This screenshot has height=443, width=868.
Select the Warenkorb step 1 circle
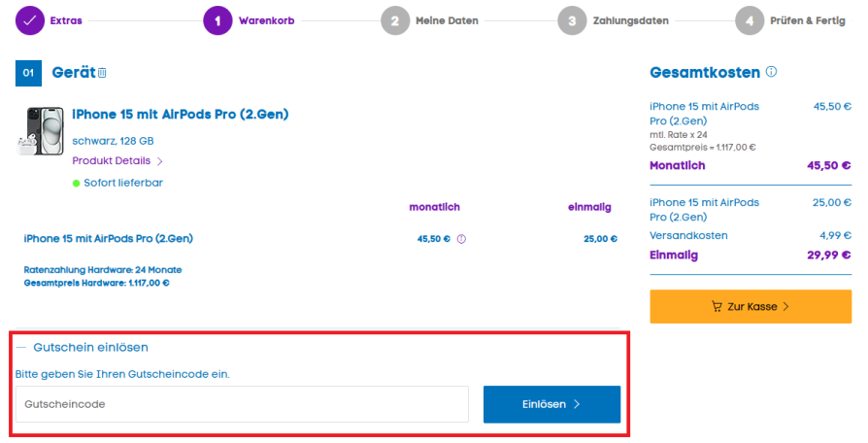(217, 21)
